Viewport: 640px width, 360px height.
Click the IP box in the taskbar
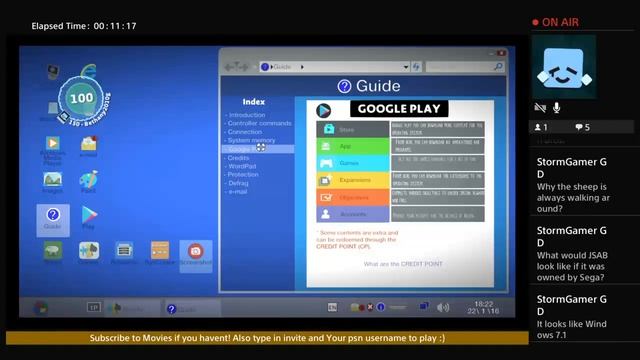93,307
